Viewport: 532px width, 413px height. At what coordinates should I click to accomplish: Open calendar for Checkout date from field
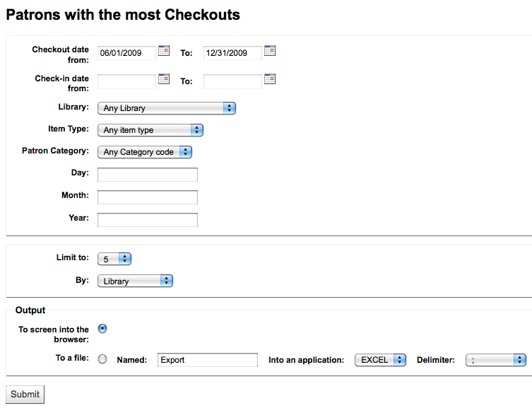point(164,51)
